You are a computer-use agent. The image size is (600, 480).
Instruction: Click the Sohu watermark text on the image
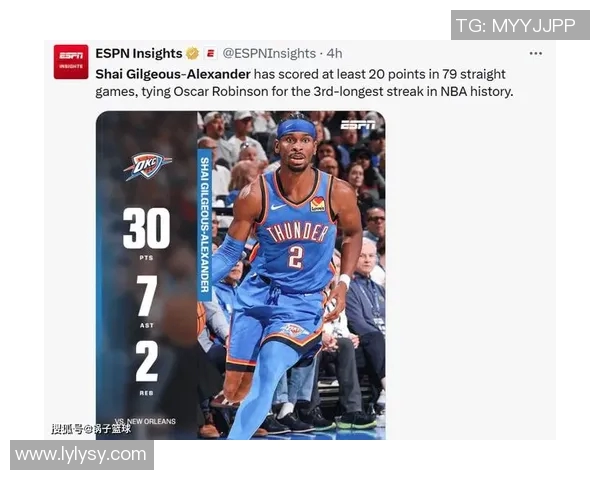coord(91,429)
